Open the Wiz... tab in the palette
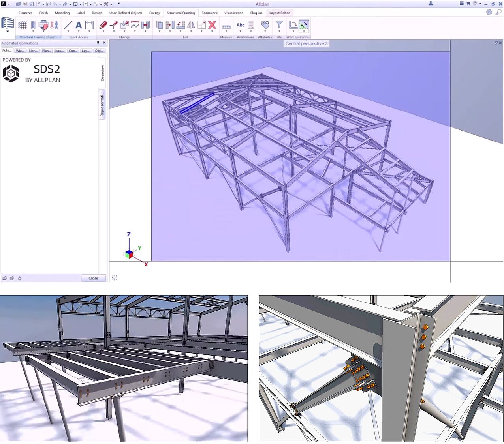Viewport: 504px width, 444px height. pos(20,51)
